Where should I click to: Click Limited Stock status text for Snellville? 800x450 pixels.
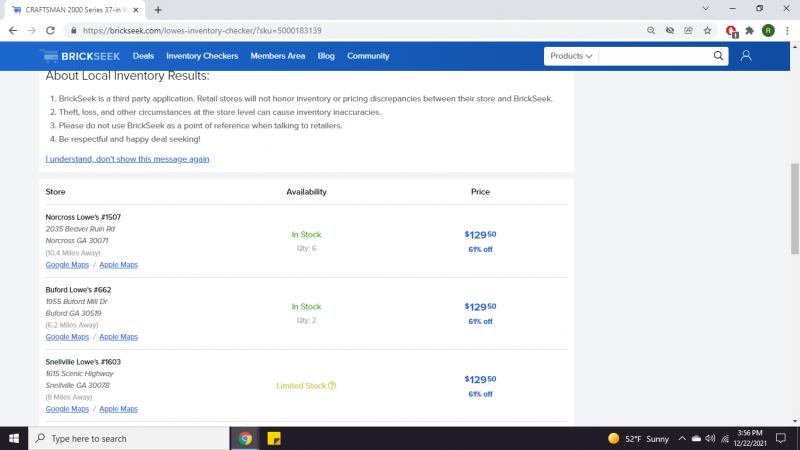tap(301, 386)
